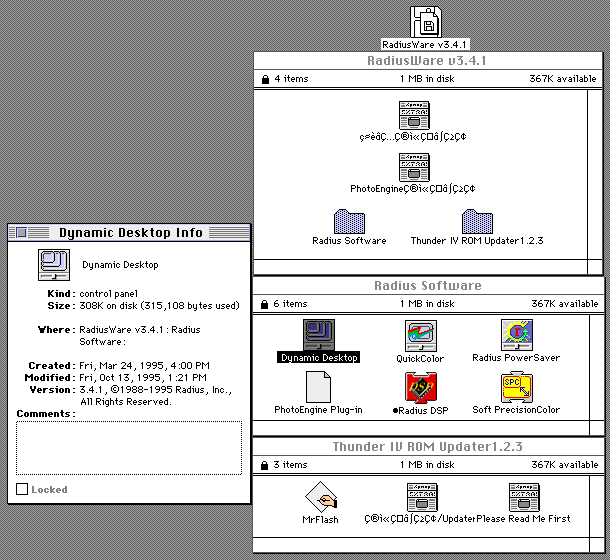The width and height of the screenshot is (610, 560).
Task: Click the 'Radius Software' folder name label
Action: pyautogui.click(x=349, y=241)
